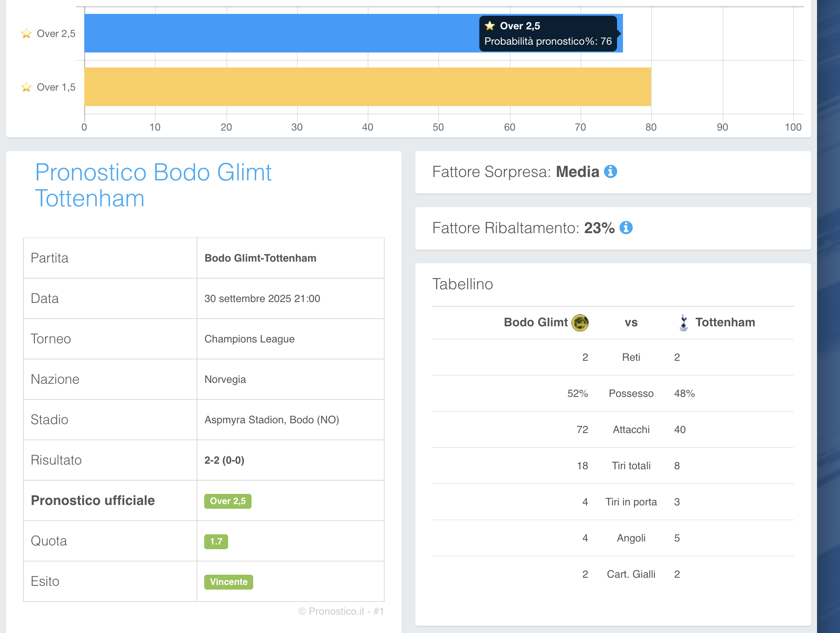Open the Pronostico Bodo Glimt Tottenham heading link

tap(153, 185)
